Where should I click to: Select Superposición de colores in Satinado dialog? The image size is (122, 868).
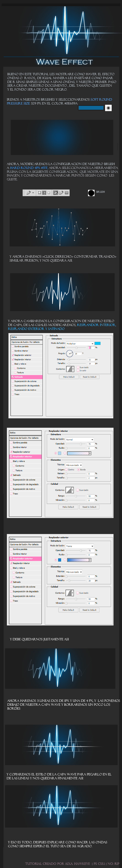click(x=27, y=381)
